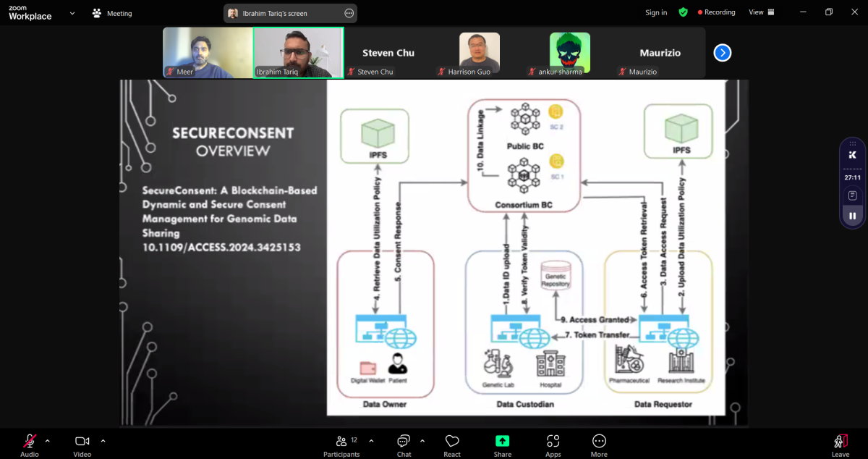
Task: Leave the meeting
Action: point(840,445)
